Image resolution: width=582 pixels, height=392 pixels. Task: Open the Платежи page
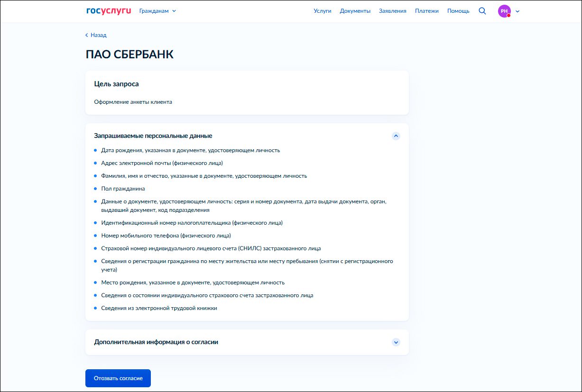[x=427, y=11]
